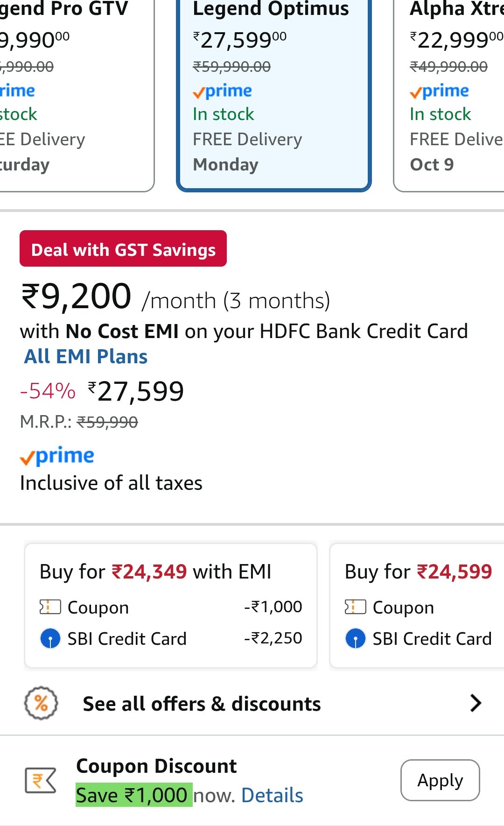Select the Legend Optimus variant card
Viewport: 504px width, 826px height.
pos(274,93)
